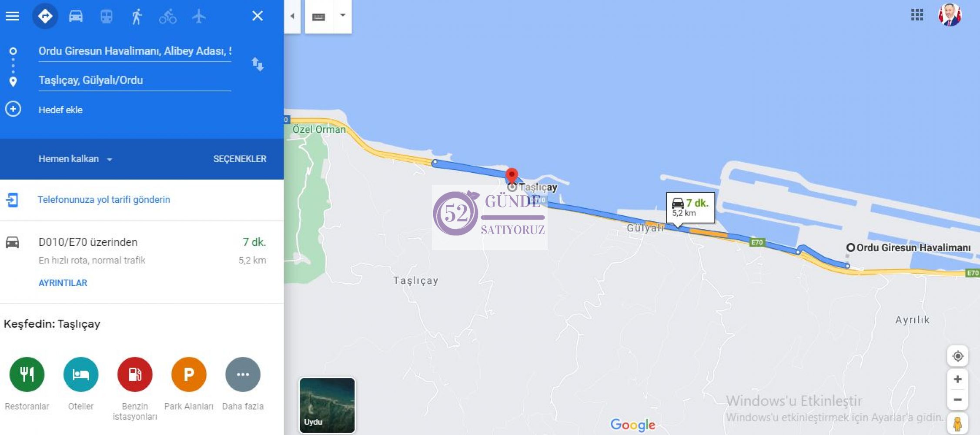This screenshot has height=435, width=980.
Task: Toggle satellite Uydu map view
Action: tap(327, 405)
